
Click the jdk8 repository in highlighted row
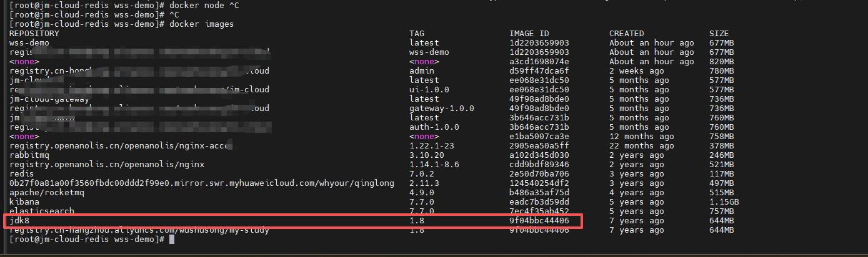[19, 221]
